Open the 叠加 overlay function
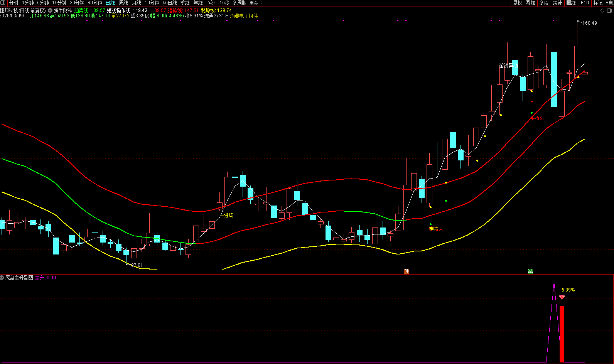This screenshot has width=614, height=364. 531,3
